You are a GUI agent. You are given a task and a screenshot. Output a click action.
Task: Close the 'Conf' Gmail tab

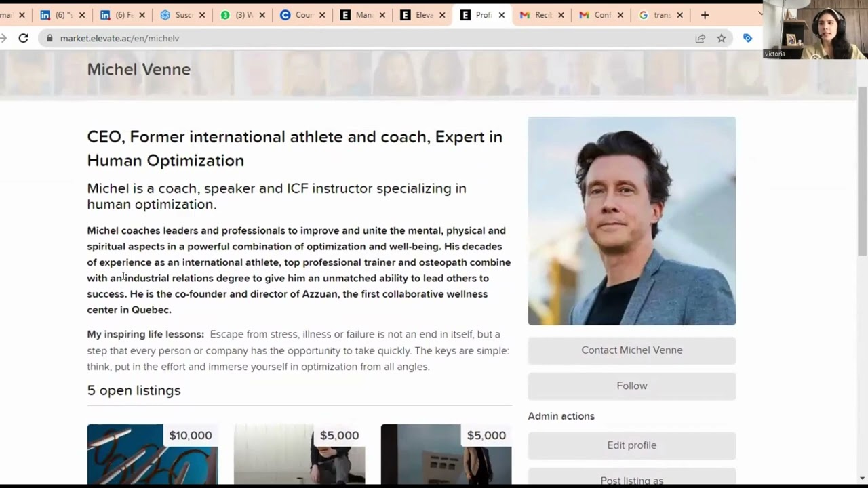click(x=620, y=15)
